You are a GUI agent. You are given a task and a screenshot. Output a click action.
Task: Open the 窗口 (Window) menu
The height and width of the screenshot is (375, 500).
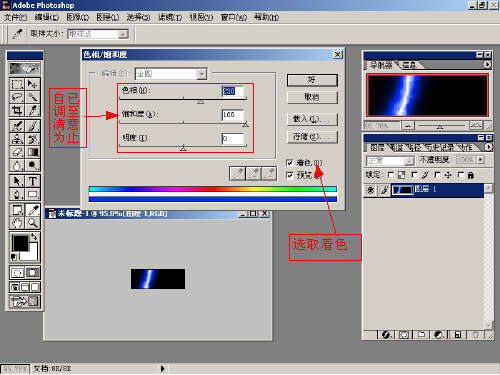click(x=234, y=17)
